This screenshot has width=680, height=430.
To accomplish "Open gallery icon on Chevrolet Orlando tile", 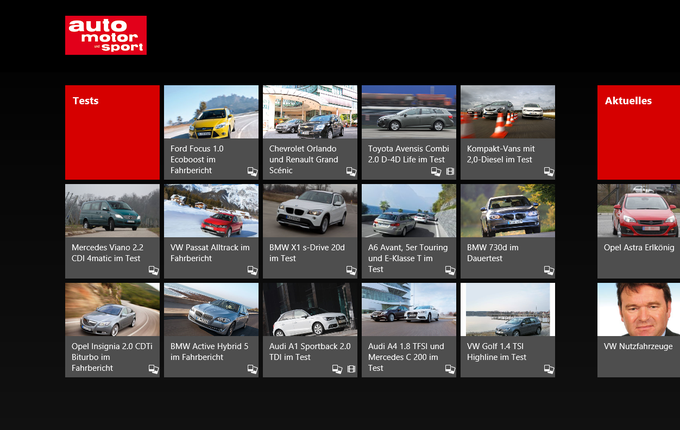I will (x=351, y=172).
